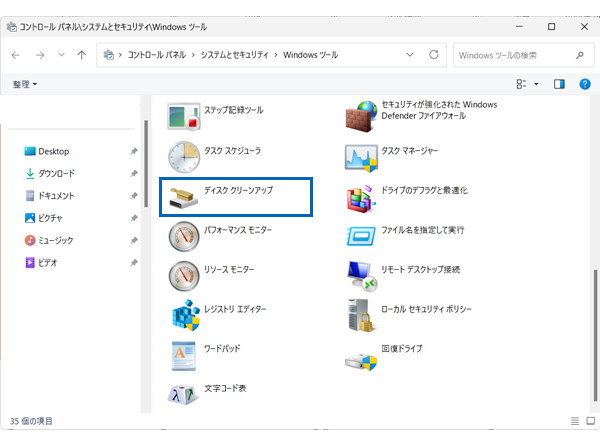Viewport: 600px width, 445px height.
Task: Open the パフォーマンス モニター gauge icon
Action: tap(184, 236)
